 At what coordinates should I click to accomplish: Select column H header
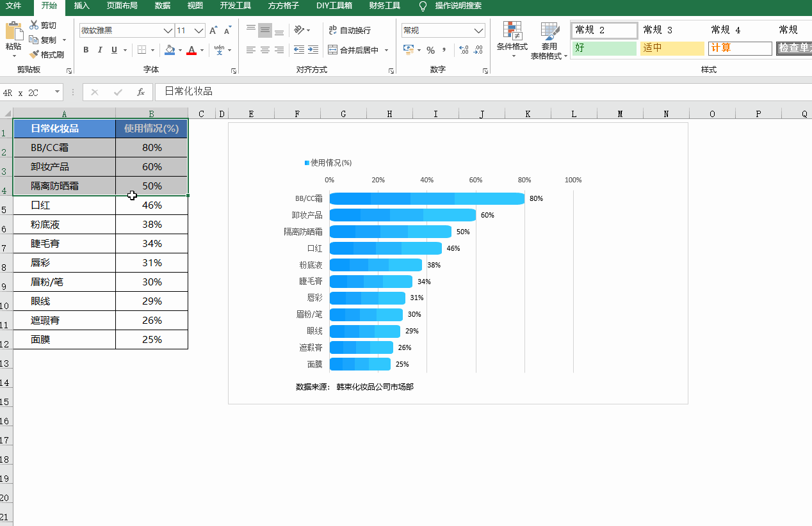[390, 114]
